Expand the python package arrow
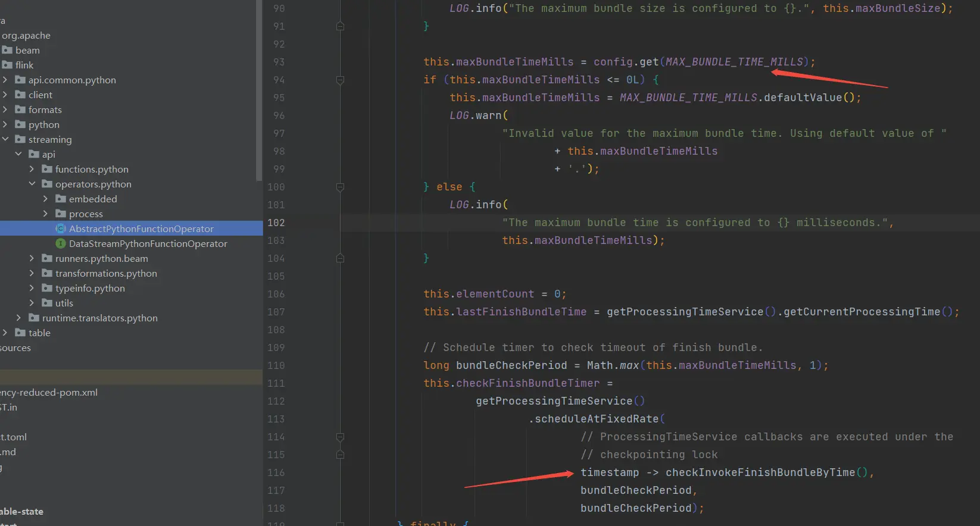 [x=5, y=124]
